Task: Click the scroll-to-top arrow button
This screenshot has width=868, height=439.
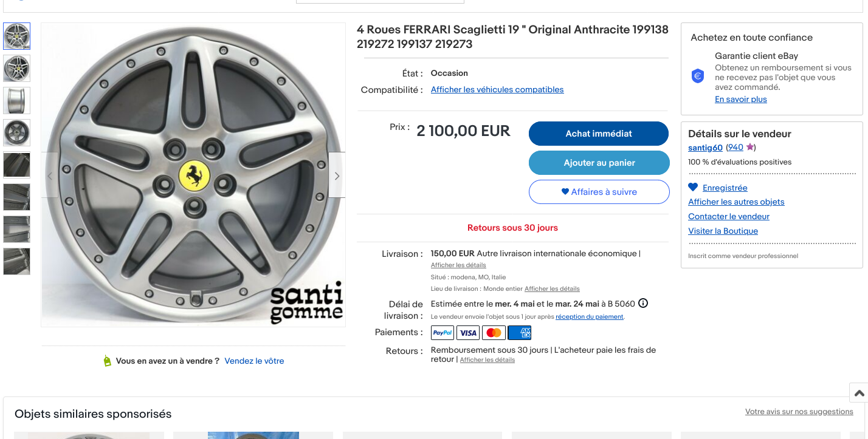Action: 859,393
